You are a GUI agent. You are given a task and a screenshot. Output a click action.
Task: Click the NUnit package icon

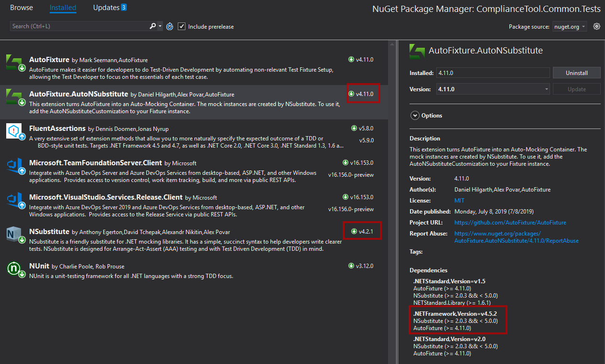(x=15, y=269)
